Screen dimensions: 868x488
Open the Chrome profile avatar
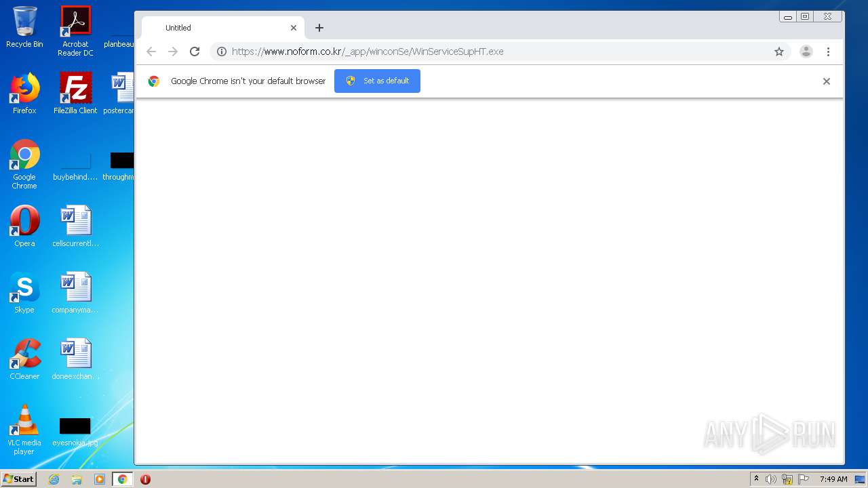(x=806, y=52)
